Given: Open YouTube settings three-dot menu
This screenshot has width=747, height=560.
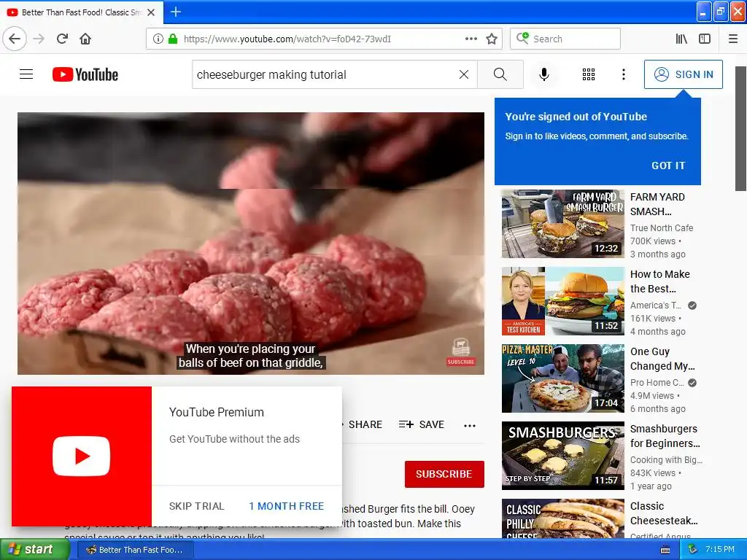Looking at the screenshot, I should 623,74.
